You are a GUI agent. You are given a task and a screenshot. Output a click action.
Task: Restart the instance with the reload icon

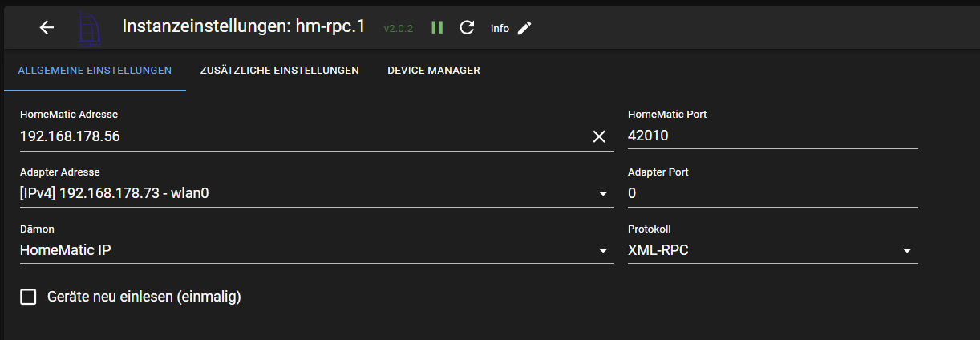click(467, 28)
